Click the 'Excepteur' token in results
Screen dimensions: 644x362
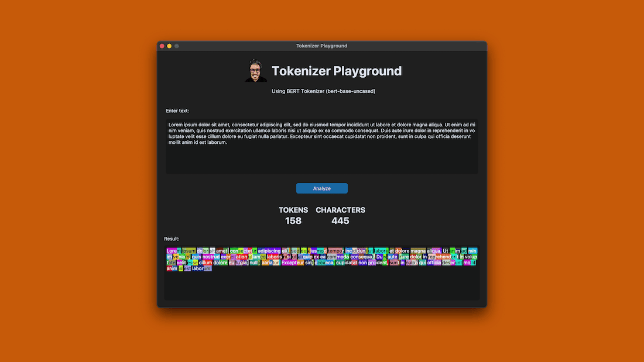tap(293, 263)
